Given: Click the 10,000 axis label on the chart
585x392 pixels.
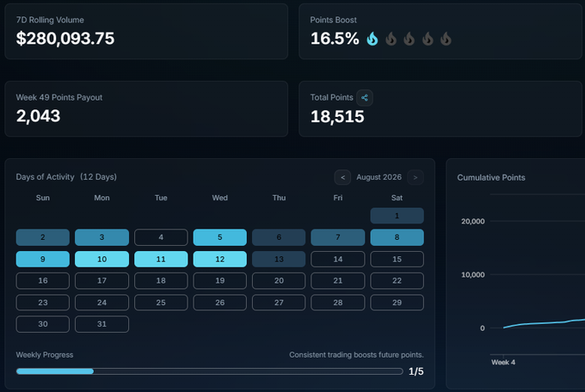Looking at the screenshot, I should coord(472,275).
